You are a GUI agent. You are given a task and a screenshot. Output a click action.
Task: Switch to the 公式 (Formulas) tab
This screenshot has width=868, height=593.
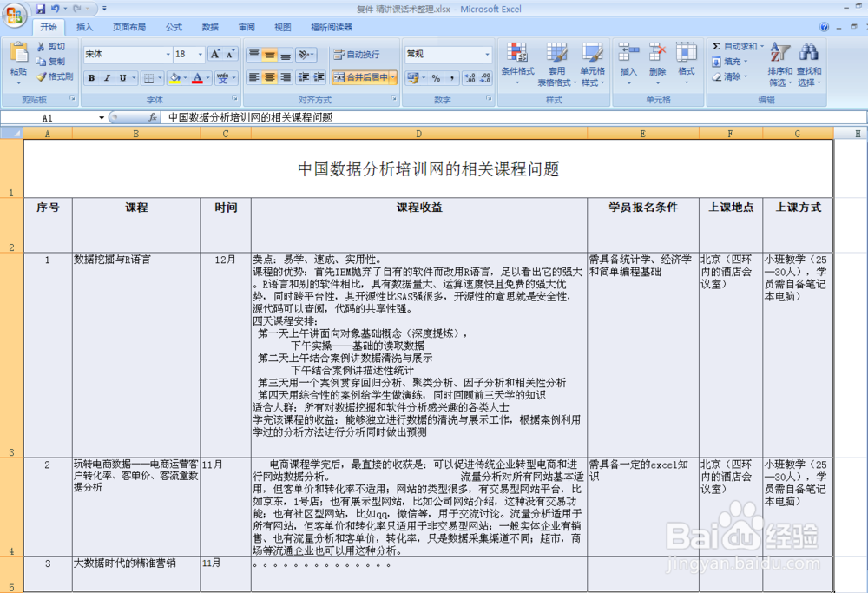pyautogui.click(x=174, y=27)
